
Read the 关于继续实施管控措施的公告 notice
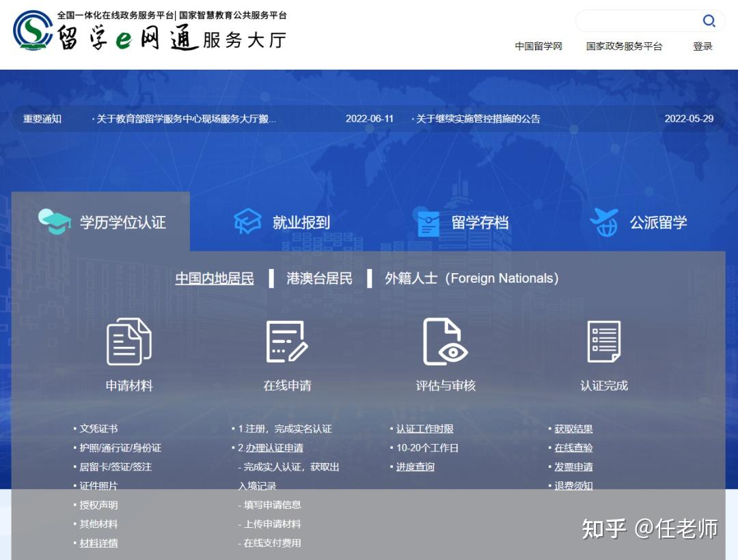(x=476, y=118)
